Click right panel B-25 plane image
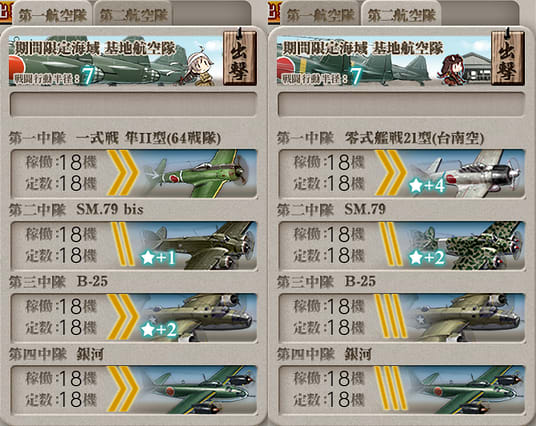 (466, 318)
